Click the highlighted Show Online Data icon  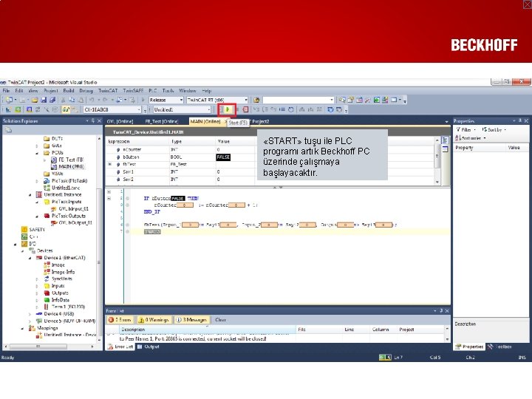click(x=66, y=109)
